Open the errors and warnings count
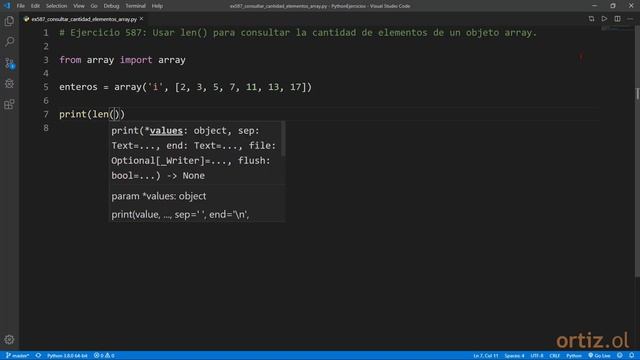 pos(104,356)
